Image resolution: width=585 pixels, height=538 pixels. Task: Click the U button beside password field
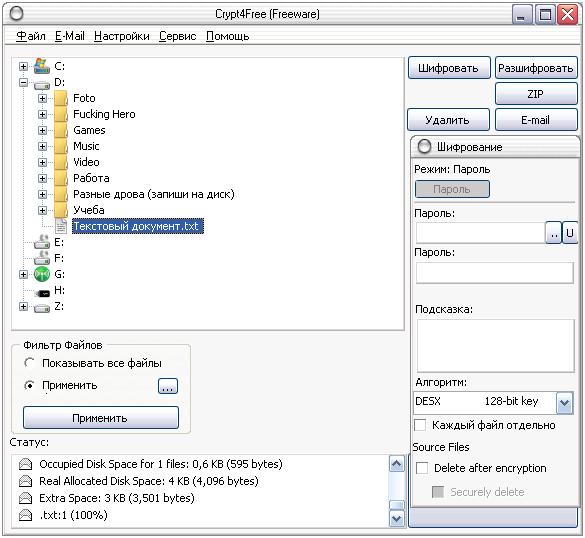(570, 233)
